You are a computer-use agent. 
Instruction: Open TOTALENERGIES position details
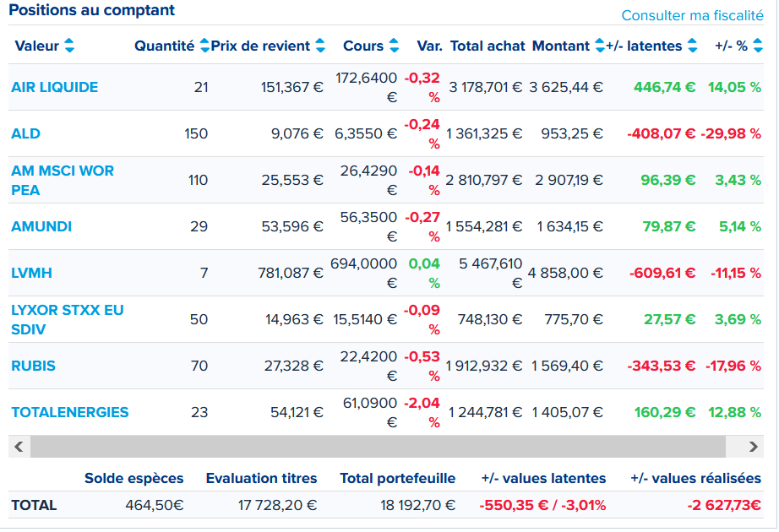coord(70,412)
